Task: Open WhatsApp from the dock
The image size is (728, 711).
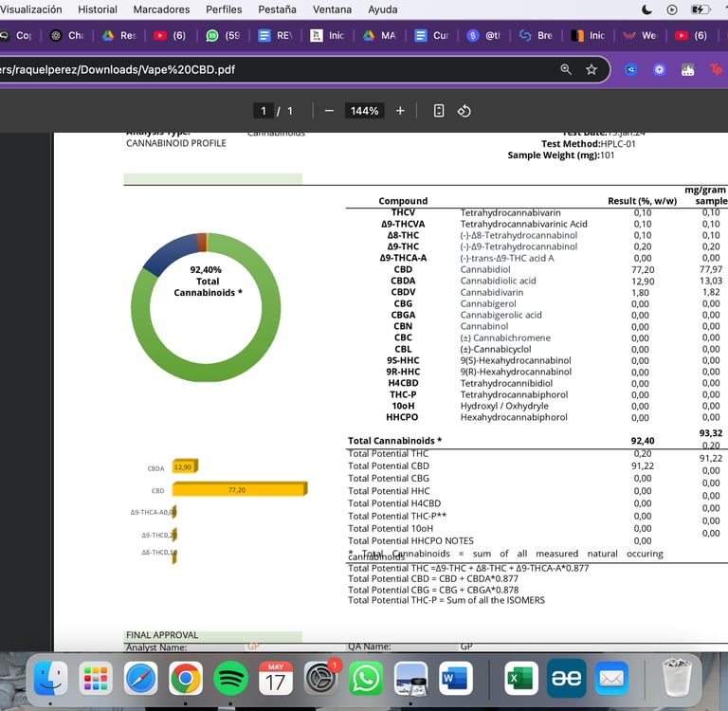Action: pyautogui.click(x=366, y=679)
